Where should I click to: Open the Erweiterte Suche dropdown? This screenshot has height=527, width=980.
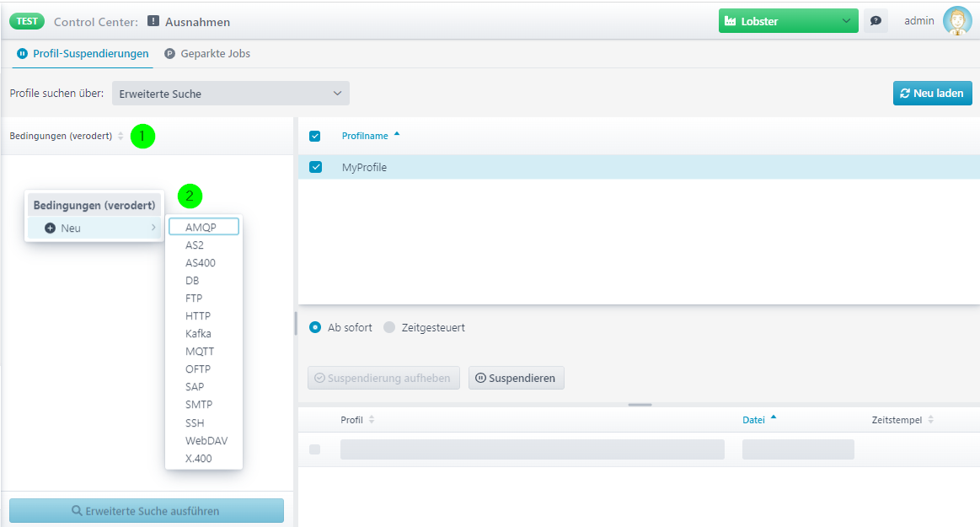tap(230, 94)
